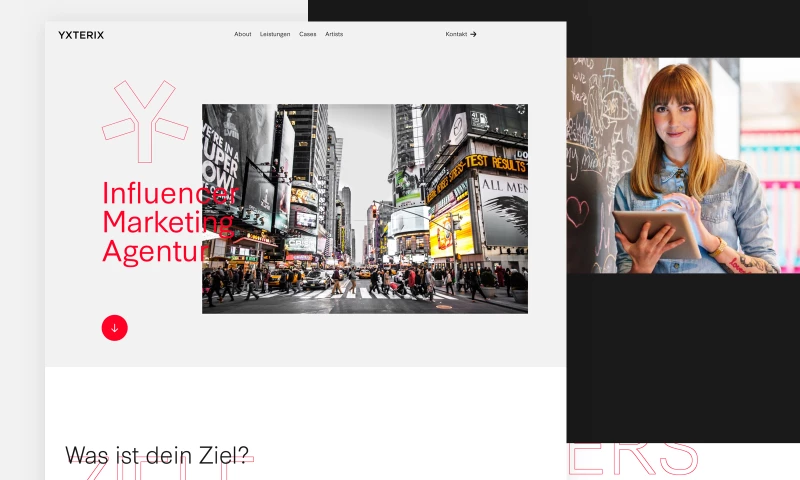Click the Times Square street photo
Viewport: 800px width, 480px height.
pyautogui.click(x=364, y=208)
